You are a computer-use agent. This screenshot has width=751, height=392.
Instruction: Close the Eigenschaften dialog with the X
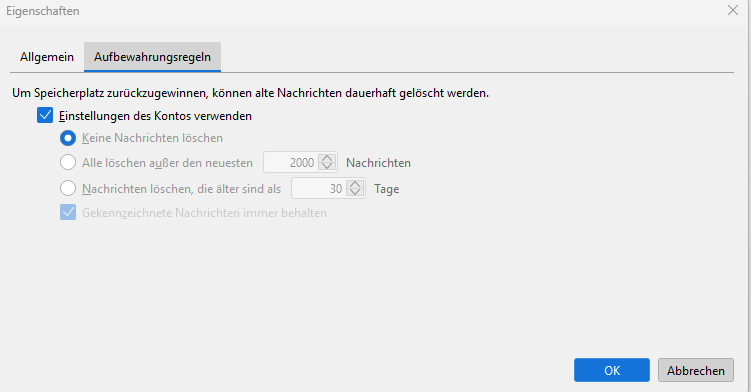(733, 10)
